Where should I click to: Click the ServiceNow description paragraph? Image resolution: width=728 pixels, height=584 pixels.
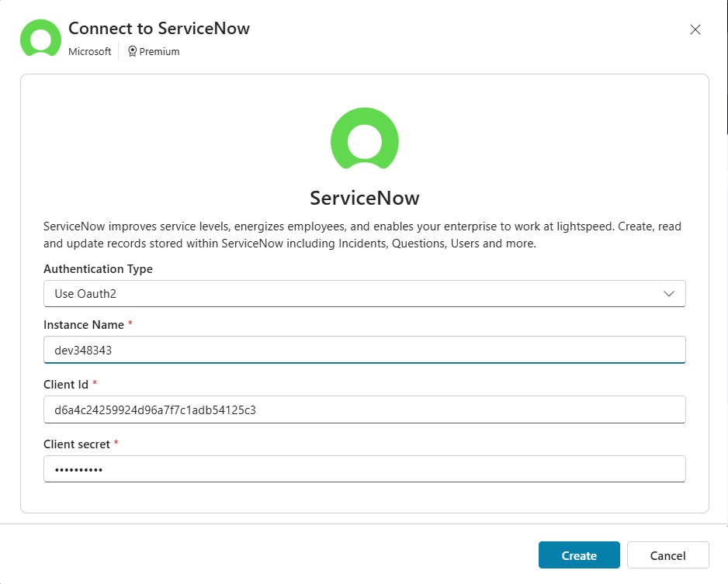362,235
